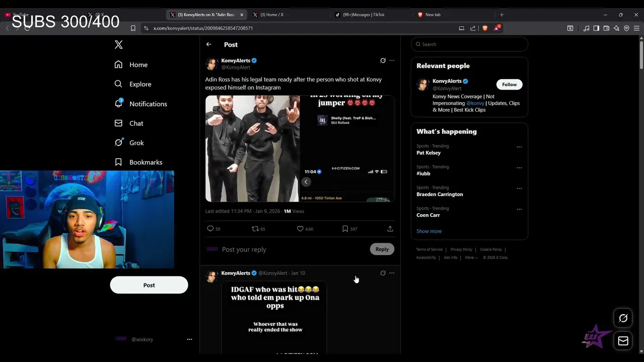Open Brave Rewards triangle icon
This screenshot has height=362, width=644.
click(497, 28)
